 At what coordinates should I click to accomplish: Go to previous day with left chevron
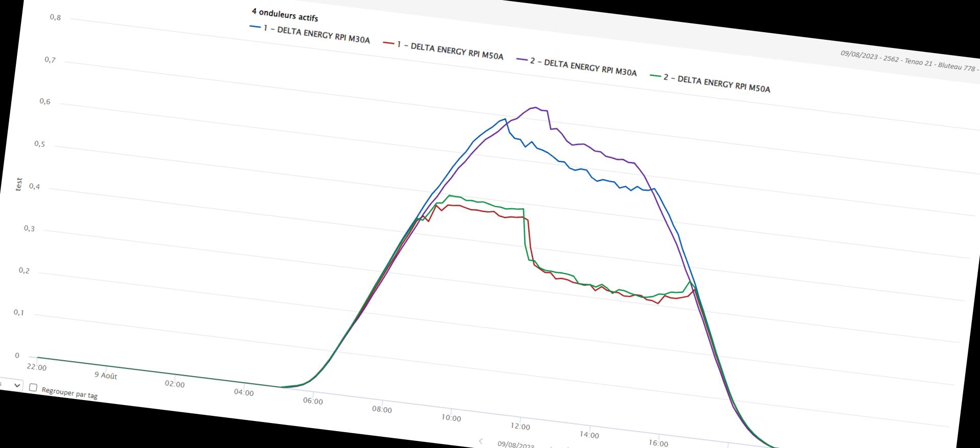(480, 441)
